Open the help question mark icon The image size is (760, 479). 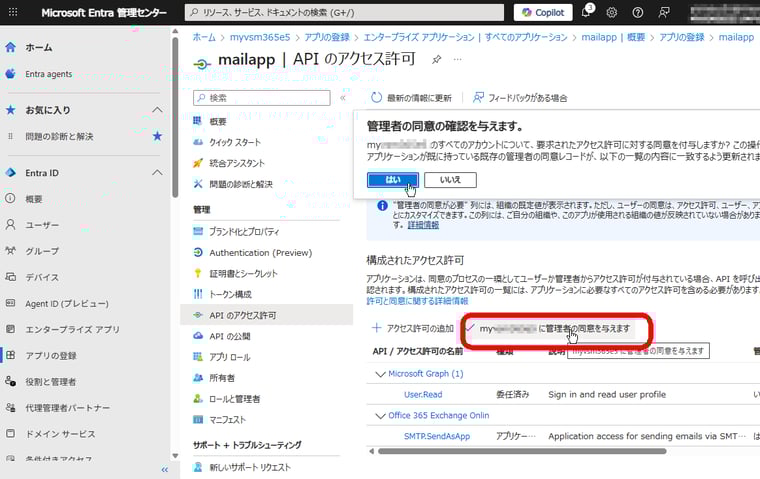638,13
